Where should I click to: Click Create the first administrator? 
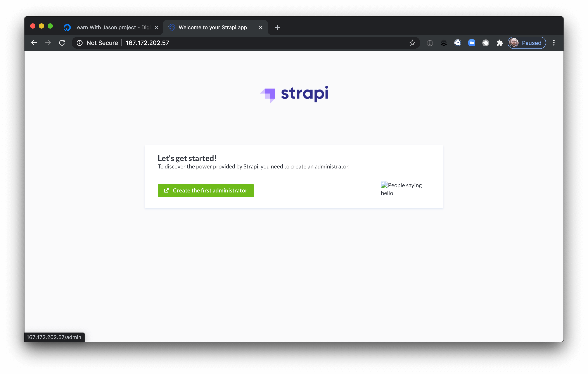pos(205,190)
